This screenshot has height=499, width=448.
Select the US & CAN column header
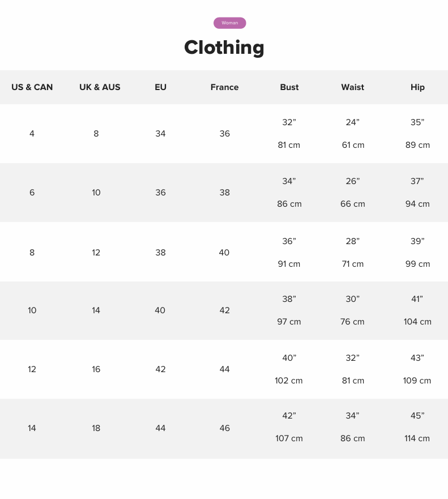pos(32,87)
